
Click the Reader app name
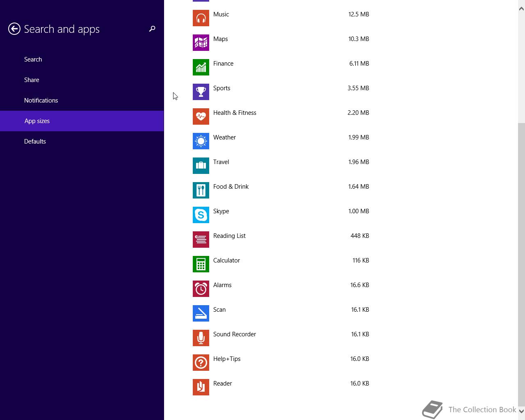pos(222,383)
